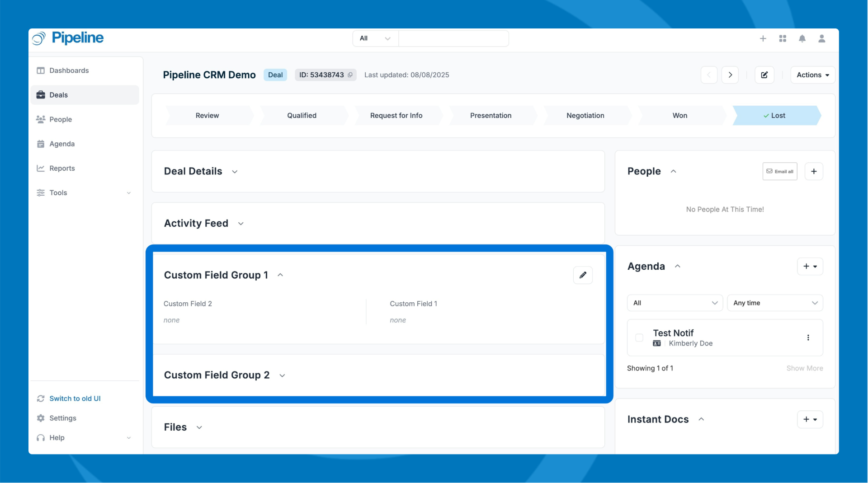The width and height of the screenshot is (868, 483).
Task: Open the notifications bell
Action: [x=802, y=39]
